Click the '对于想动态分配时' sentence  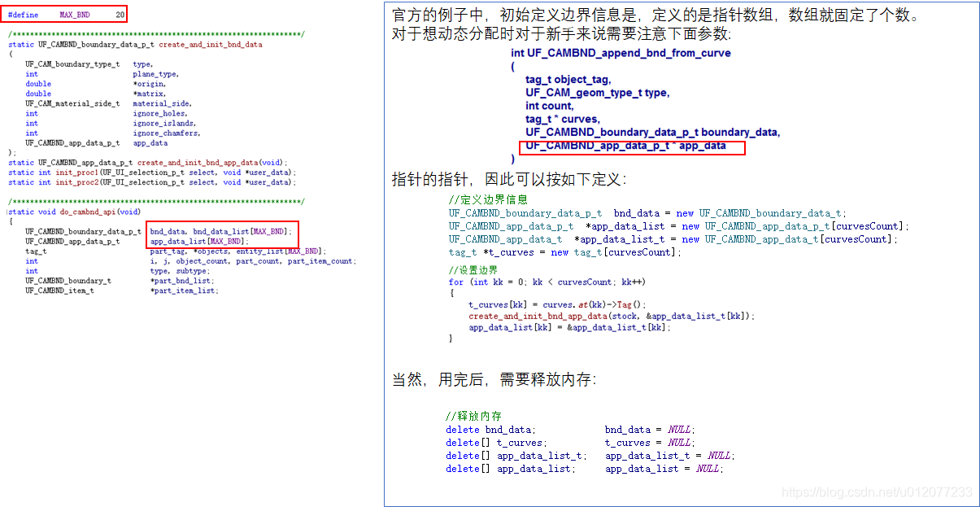(561, 34)
